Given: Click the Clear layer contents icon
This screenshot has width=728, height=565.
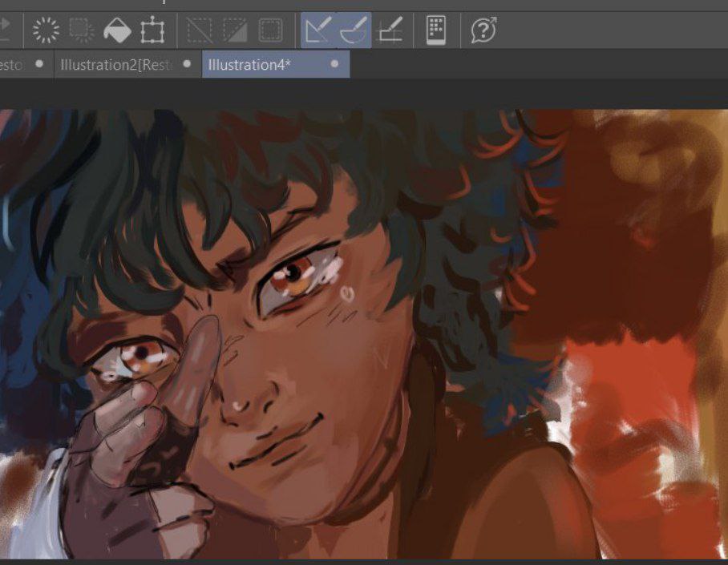Looking at the screenshot, I should coord(47,31).
